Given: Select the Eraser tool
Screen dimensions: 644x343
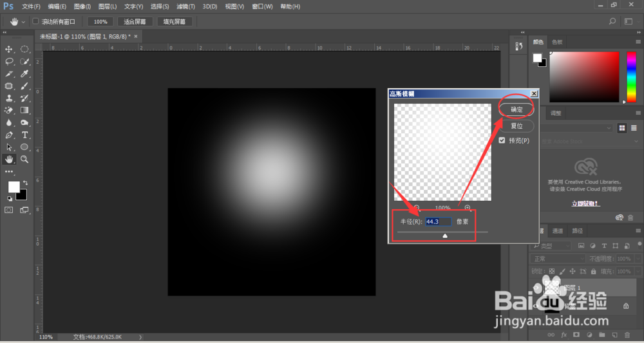Looking at the screenshot, I should pos(8,110).
